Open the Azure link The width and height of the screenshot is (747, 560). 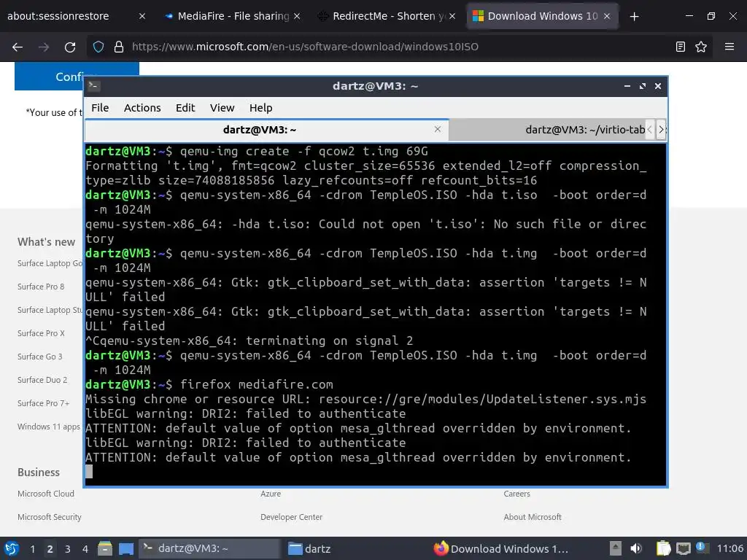tap(271, 494)
